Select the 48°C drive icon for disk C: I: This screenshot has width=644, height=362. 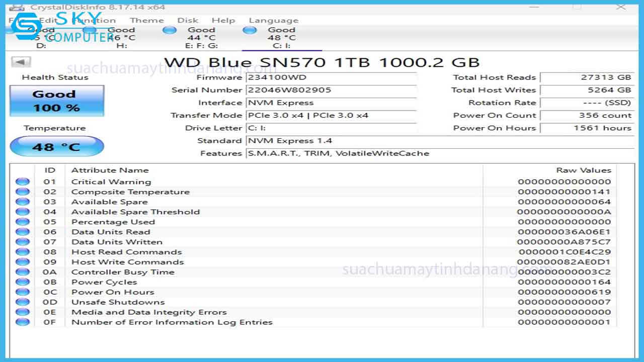(250, 31)
